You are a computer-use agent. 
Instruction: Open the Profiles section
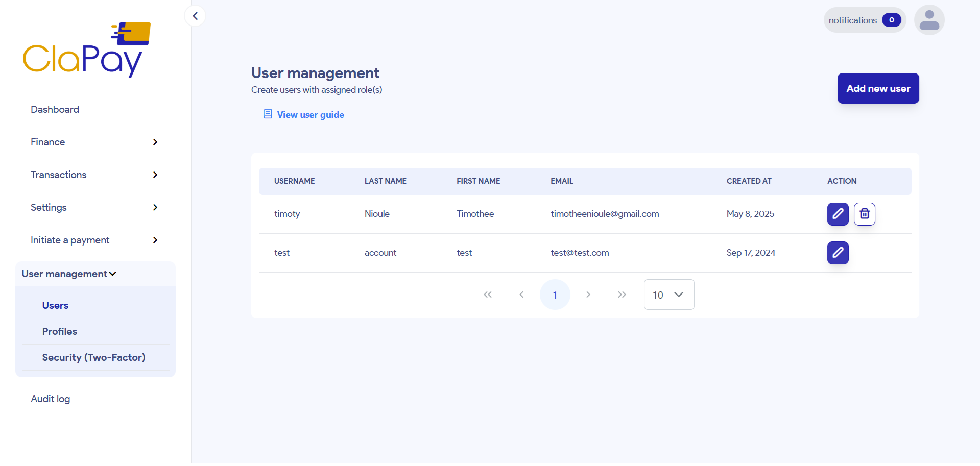coord(59,331)
